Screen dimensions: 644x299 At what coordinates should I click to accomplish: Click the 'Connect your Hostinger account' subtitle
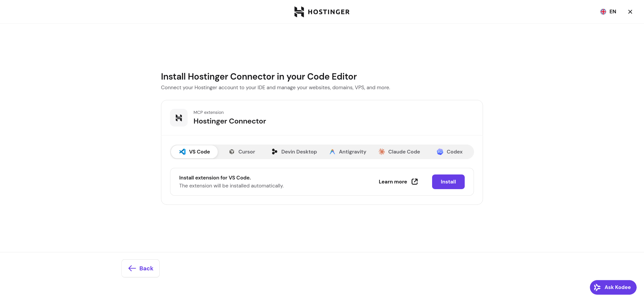275,88
